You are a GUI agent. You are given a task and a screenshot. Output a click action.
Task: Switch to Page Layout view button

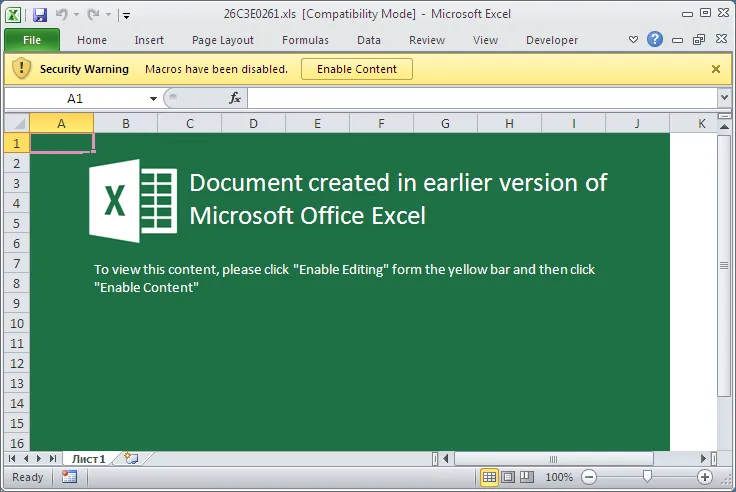pyautogui.click(x=508, y=477)
